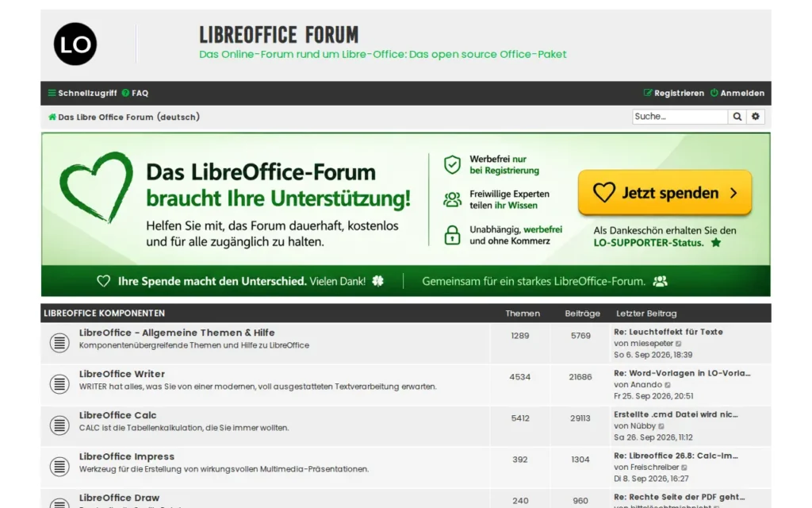Click forum icon beside LibreOffice Impress

[x=59, y=467]
